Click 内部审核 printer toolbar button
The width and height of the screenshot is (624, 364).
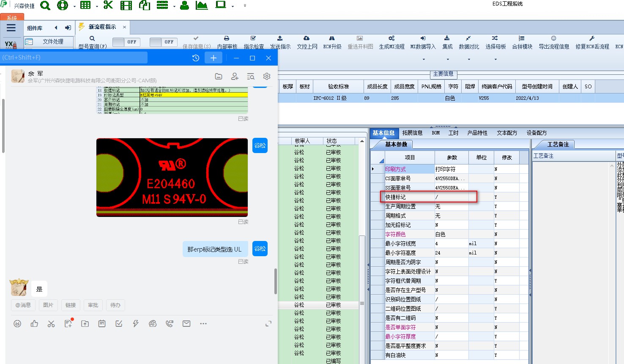pyautogui.click(x=227, y=43)
